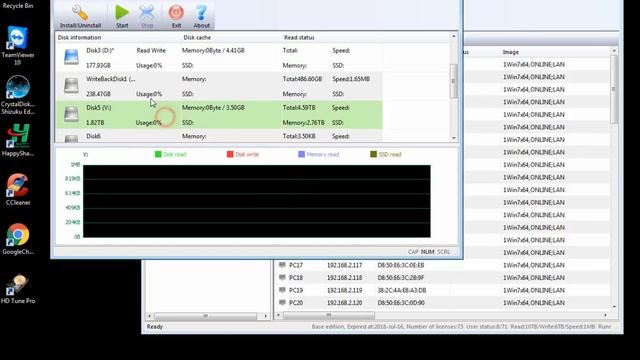Click MAC address 38:2C:4A:E8:A3:DB
This screenshot has height=360, width=640.
pos(402,290)
